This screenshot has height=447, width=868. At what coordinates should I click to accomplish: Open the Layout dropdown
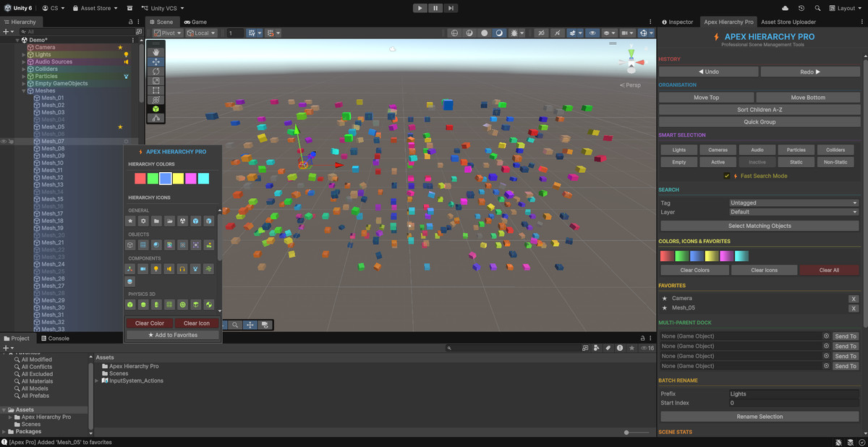(849, 8)
